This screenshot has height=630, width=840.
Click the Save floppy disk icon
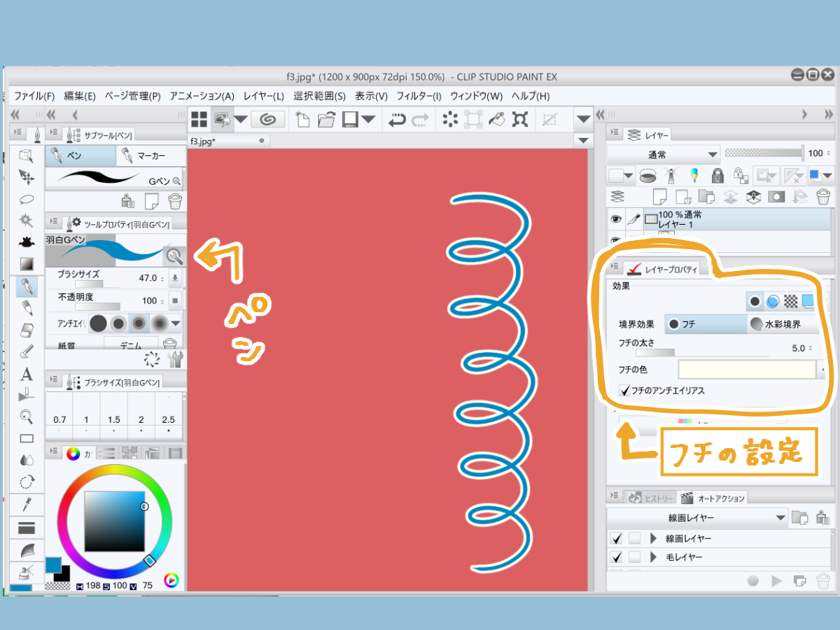click(350, 120)
